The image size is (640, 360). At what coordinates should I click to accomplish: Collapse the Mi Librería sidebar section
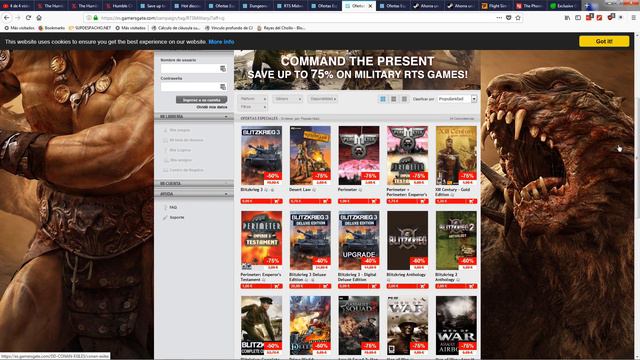click(194, 117)
